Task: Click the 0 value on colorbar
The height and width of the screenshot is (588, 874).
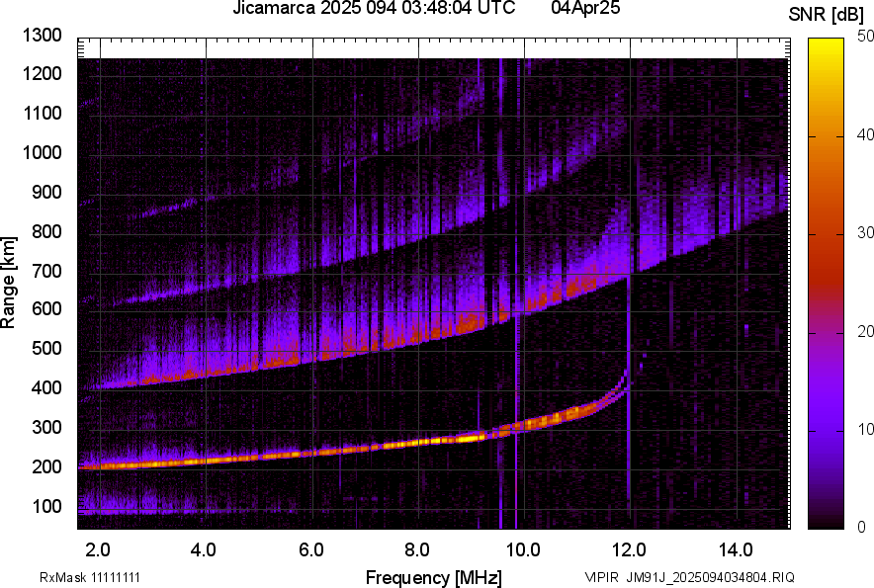Action: [x=862, y=527]
